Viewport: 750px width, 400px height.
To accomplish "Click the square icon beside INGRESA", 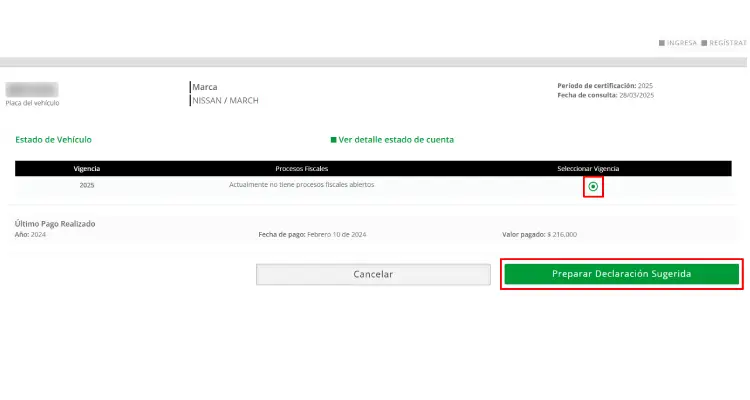I will click(x=662, y=43).
